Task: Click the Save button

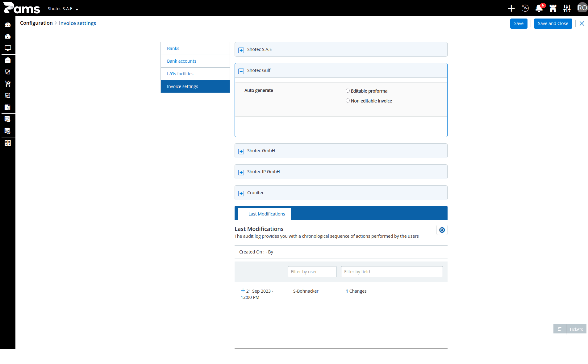Action: (x=519, y=23)
